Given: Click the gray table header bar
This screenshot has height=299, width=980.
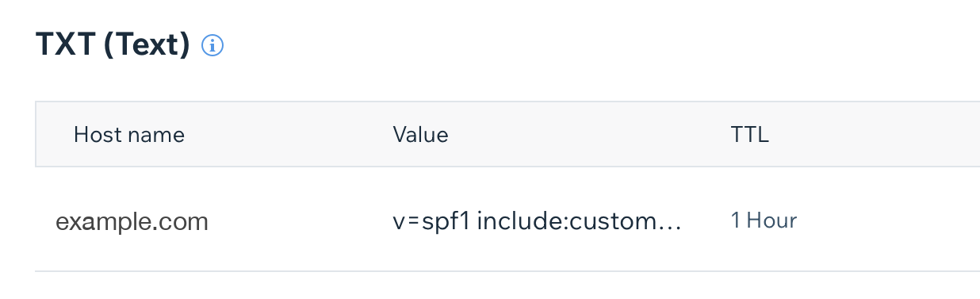Looking at the screenshot, I should pyautogui.click(x=507, y=134).
